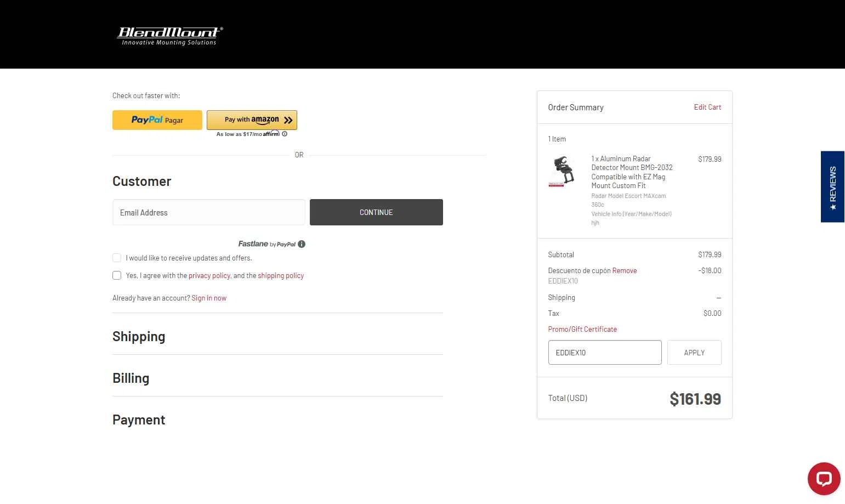Open the Reviews side tab
The image size is (845, 504).
(x=832, y=186)
